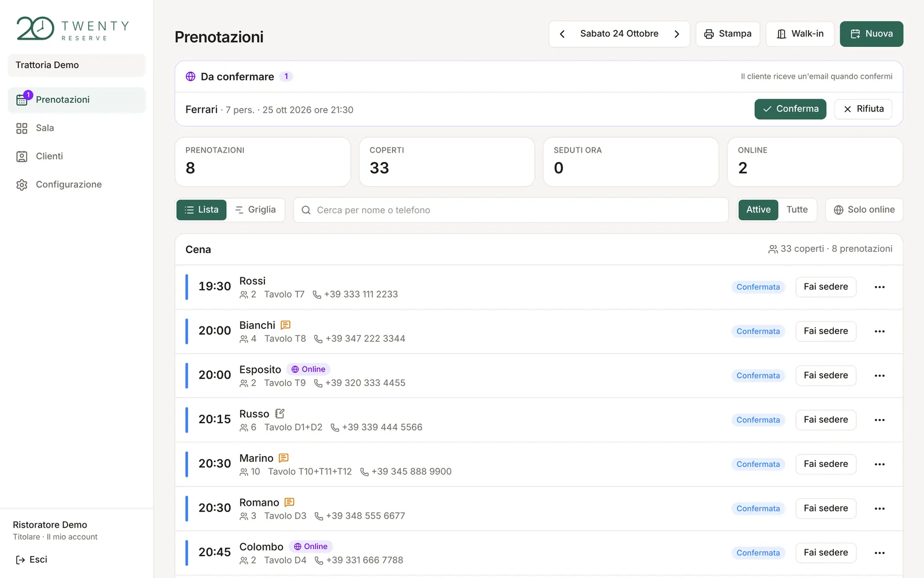The height and width of the screenshot is (578, 924).
Task: Click the globe icon beside Da confermare
Action: pos(191,77)
